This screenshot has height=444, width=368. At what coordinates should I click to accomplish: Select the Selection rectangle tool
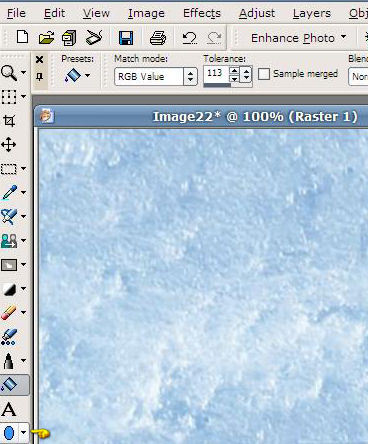[9, 169]
